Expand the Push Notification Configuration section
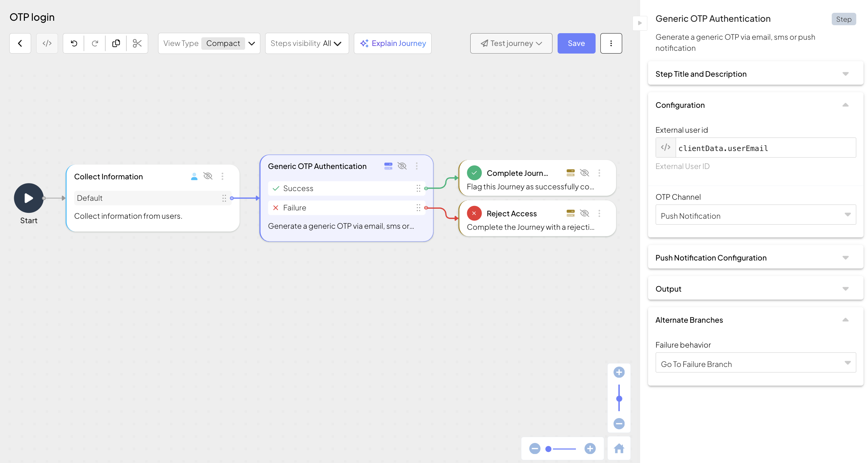The width and height of the screenshot is (868, 463). [x=755, y=257]
